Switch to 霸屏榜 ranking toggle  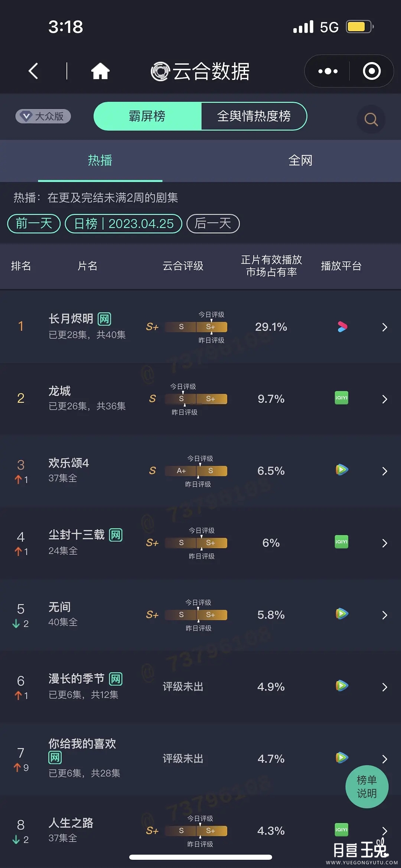pos(147,116)
